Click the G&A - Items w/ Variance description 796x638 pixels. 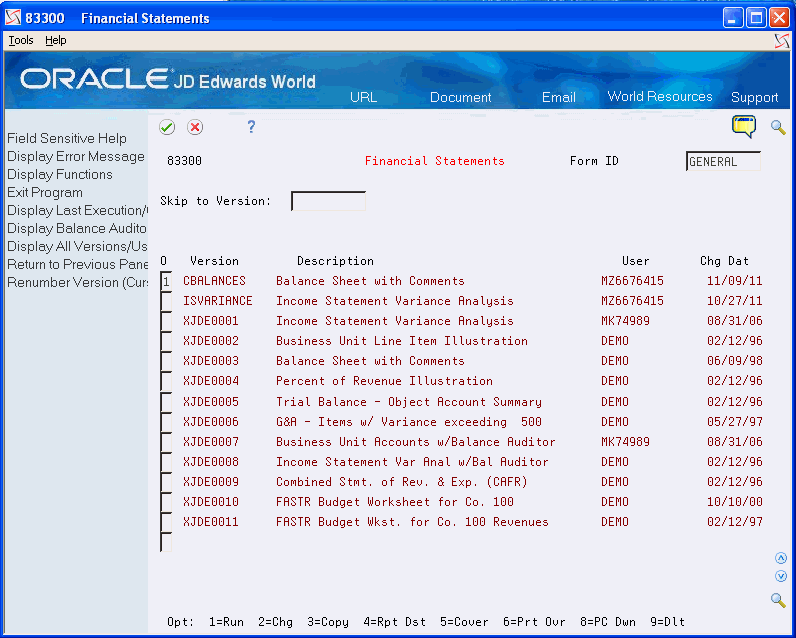409,422
